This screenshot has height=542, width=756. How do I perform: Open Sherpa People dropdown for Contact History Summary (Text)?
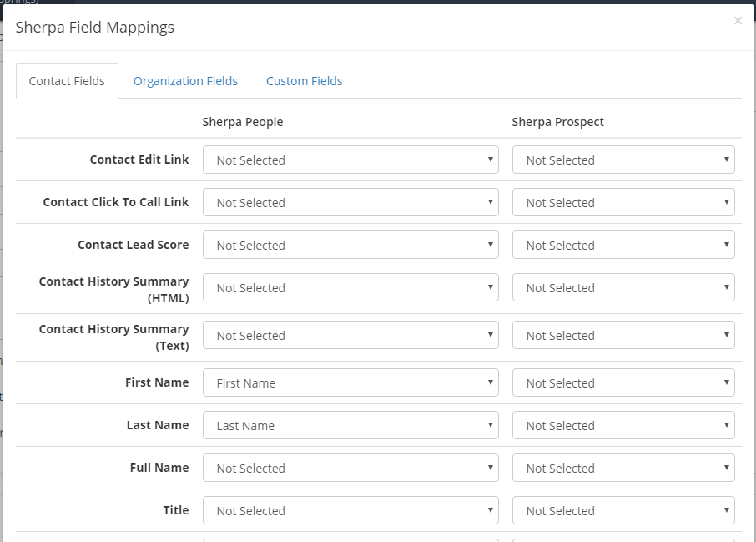tap(350, 335)
